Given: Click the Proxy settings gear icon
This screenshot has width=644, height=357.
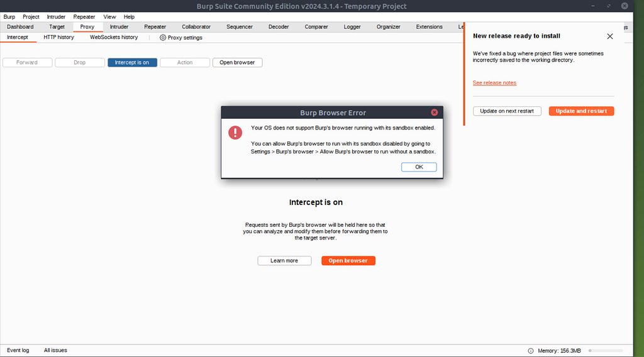Looking at the screenshot, I should tap(163, 38).
